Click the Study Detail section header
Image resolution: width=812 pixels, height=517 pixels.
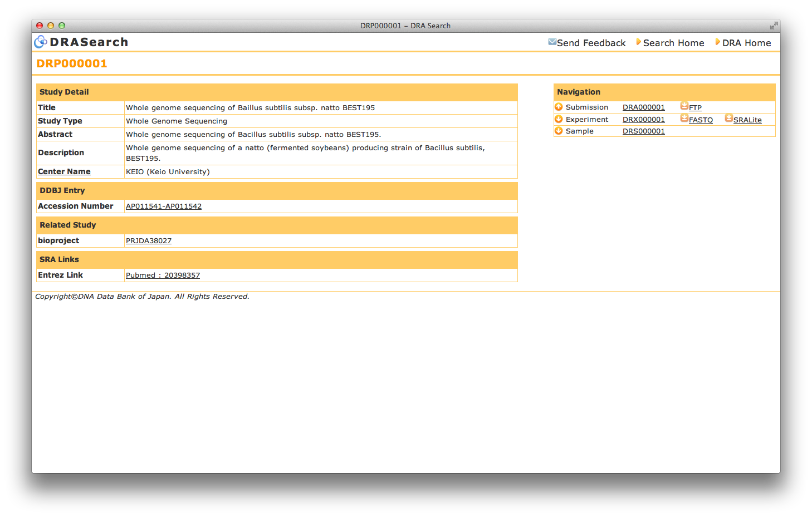[277, 92]
